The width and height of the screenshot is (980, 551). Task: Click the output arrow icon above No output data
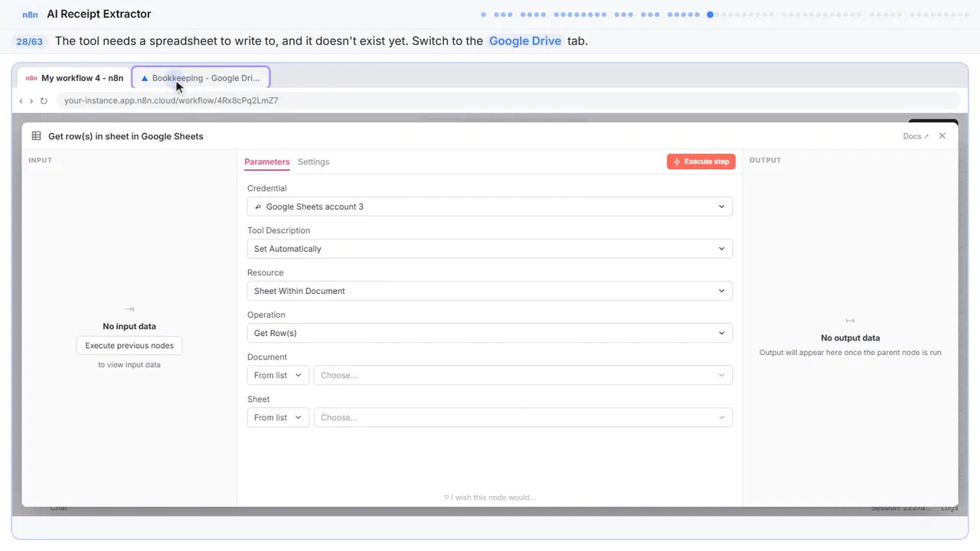[850, 321]
